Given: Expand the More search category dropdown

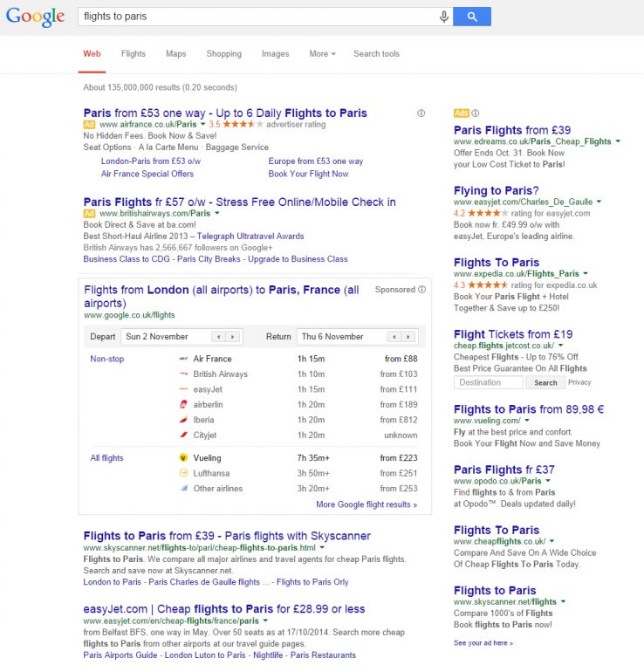Looking at the screenshot, I should point(322,54).
